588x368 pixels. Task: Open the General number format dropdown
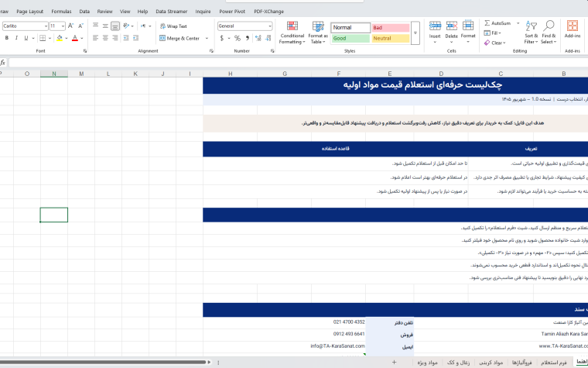269,26
